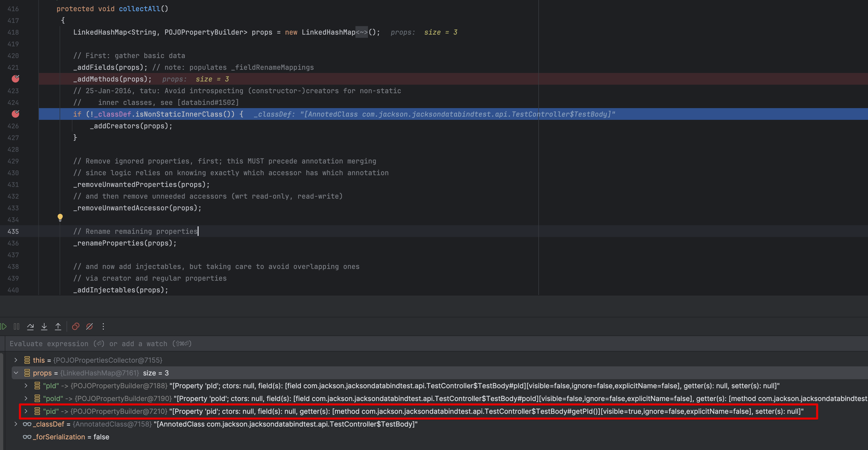Expand the "poId" map entry
This screenshot has height=450, width=868.
26,398
